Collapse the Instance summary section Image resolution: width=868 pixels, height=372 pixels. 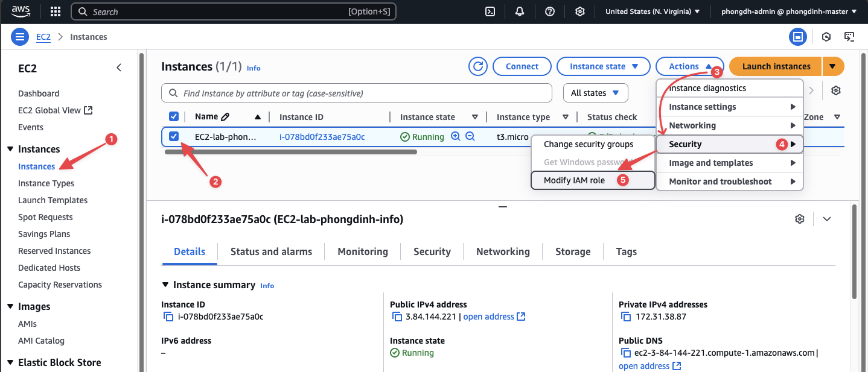pyautogui.click(x=165, y=285)
